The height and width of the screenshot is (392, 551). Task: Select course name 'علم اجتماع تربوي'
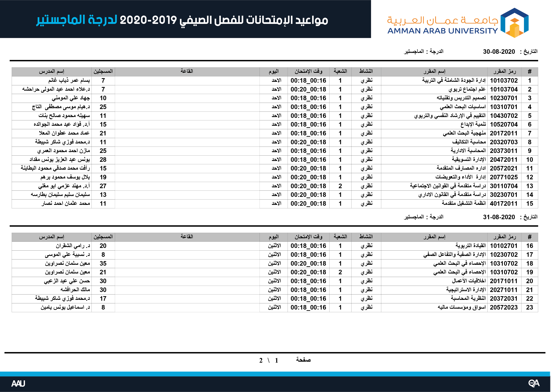[467, 89]
